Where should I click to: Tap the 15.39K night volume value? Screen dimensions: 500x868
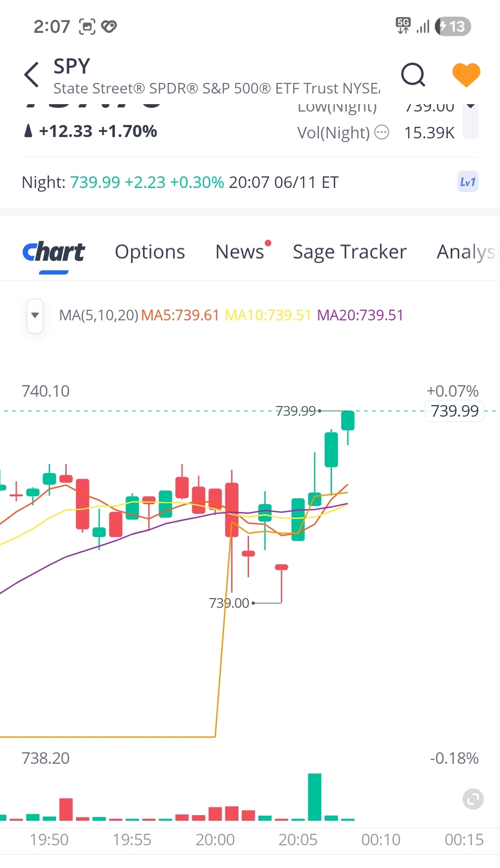[x=429, y=133]
